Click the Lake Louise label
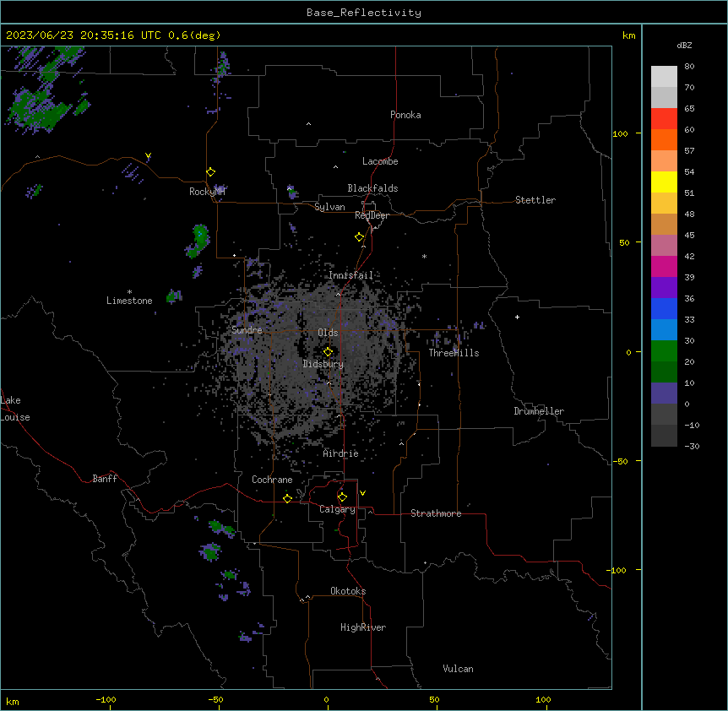 pos(15,409)
